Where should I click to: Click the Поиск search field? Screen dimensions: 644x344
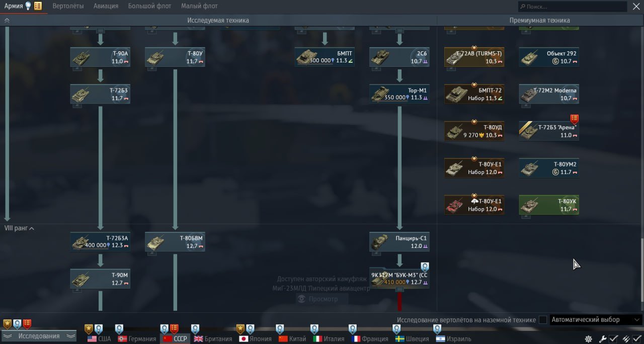click(x=574, y=7)
